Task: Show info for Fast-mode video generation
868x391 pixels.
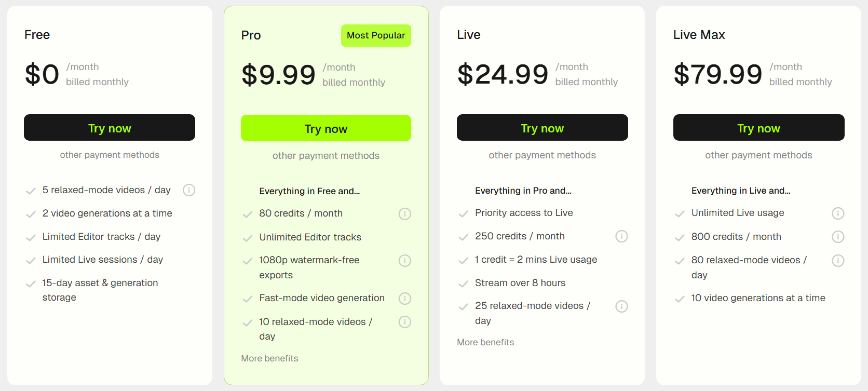Action: [405, 299]
